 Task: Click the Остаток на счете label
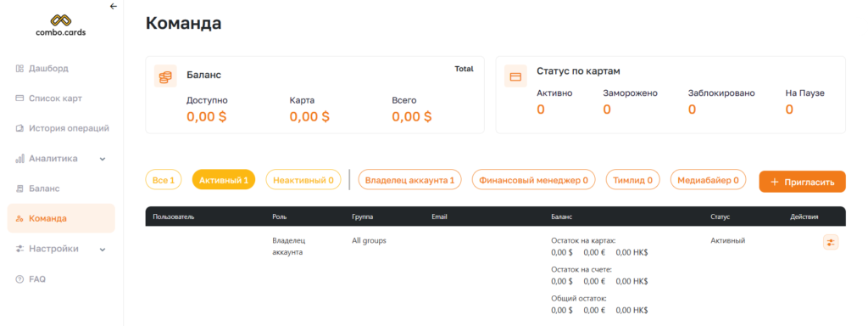click(x=581, y=269)
